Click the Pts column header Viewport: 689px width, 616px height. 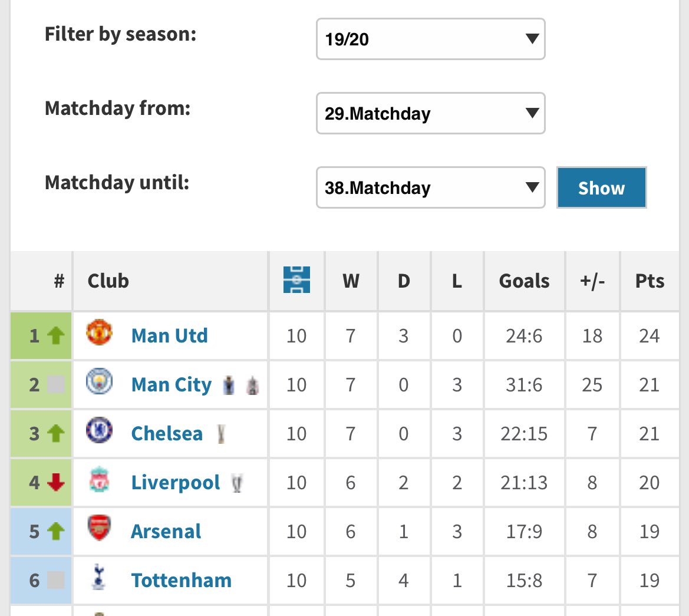(x=650, y=281)
